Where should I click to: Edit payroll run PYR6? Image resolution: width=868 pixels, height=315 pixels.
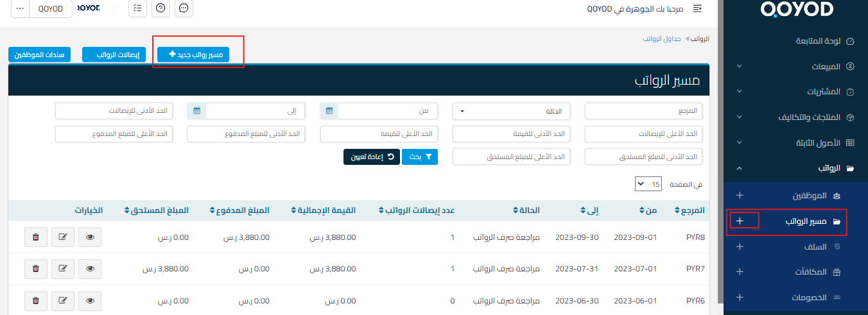(x=63, y=300)
